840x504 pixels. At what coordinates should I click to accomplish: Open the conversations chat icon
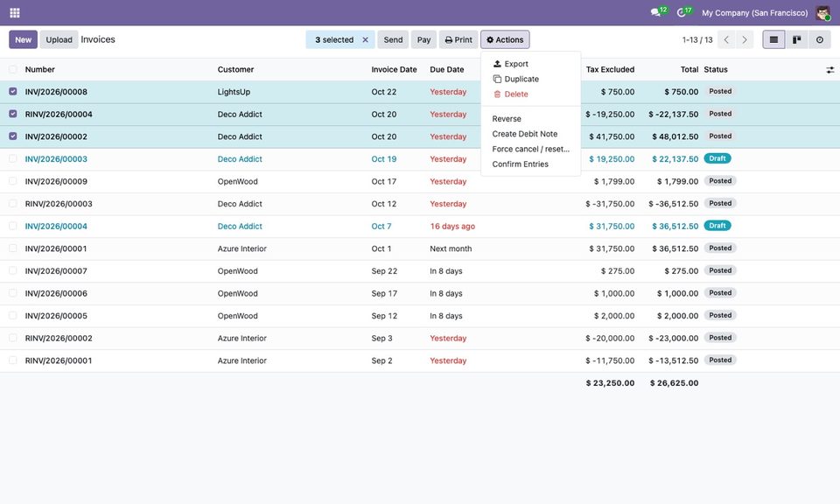(655, 12)
